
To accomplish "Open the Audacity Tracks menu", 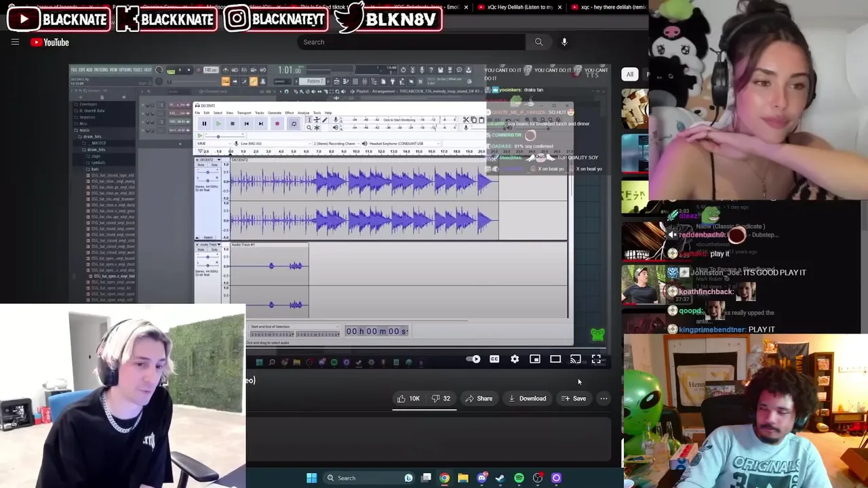I will [x=259, y=113].
